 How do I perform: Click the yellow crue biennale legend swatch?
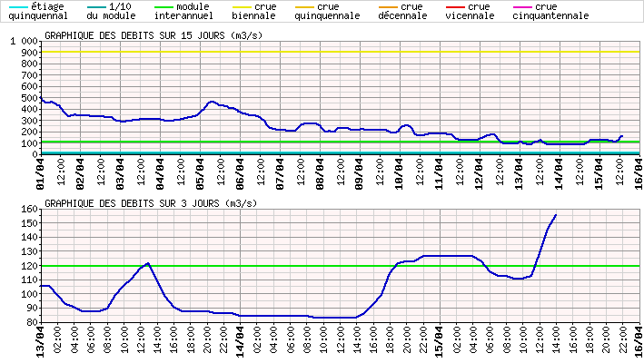[242, 7]
